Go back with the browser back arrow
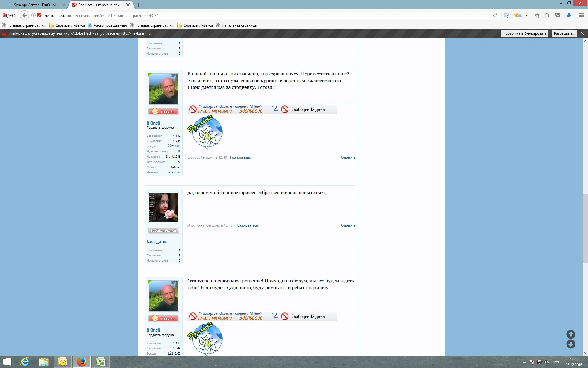Viewport: 588px width, 368px height. click(25, 15)
